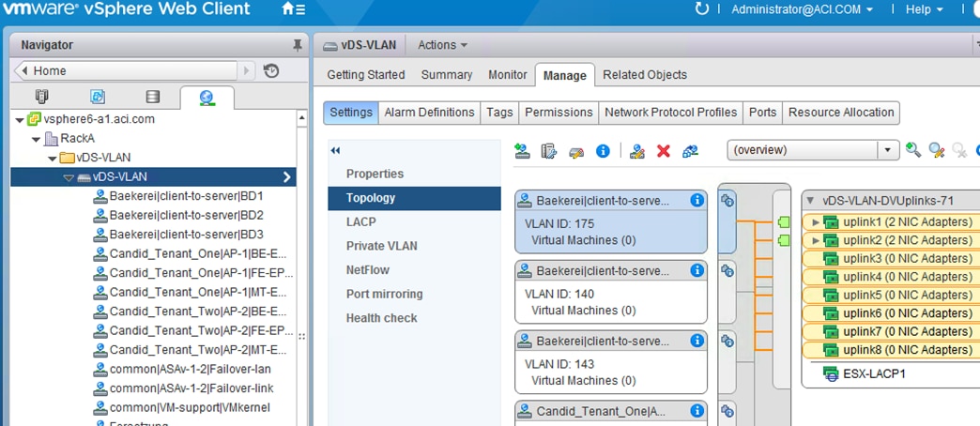The width and height of the screenshot is (980, 426).
Task: Click info icon on Candid_Tenant_One port group card
Action: (697, 411)
